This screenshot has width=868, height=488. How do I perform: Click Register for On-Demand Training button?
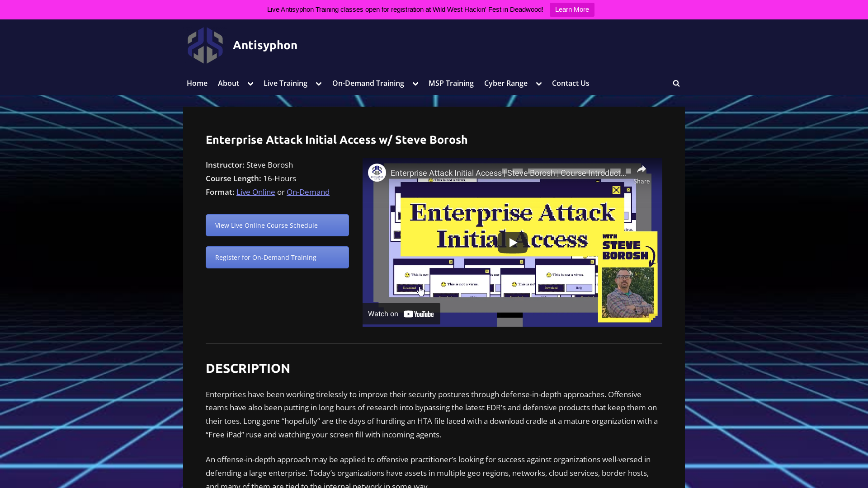pyautogui.click(x=277, y=258)
